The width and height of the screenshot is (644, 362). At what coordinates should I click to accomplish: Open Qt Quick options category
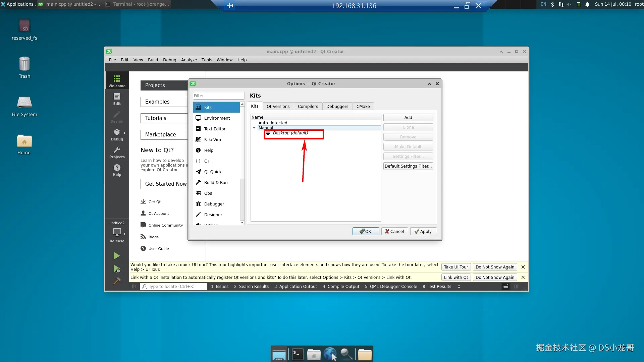(x=213, y=172)
